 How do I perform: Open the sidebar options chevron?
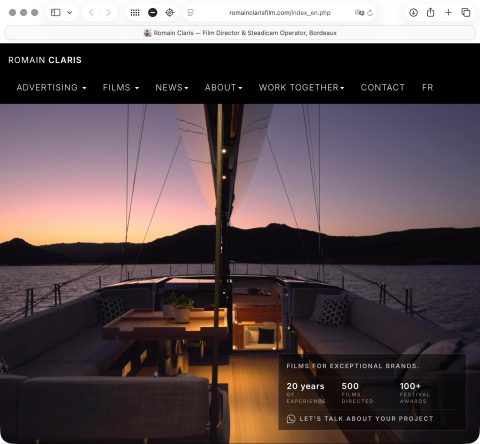pyautogui.click(x=69, y=13)
